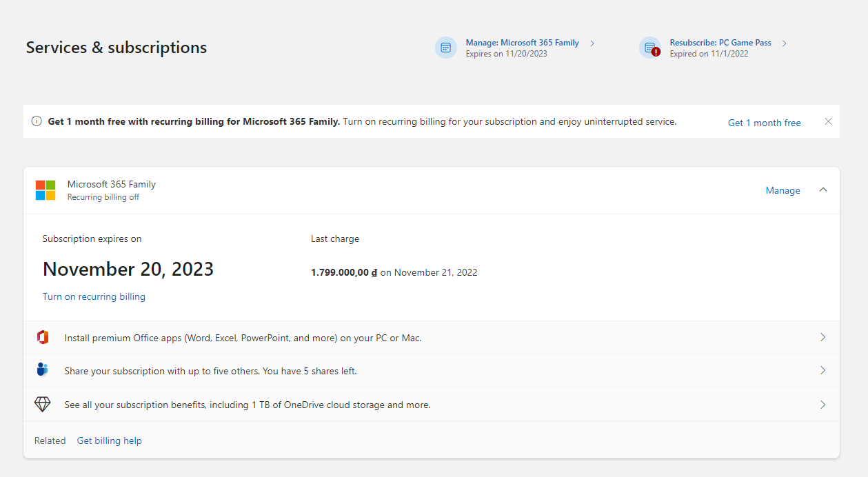Click chevron next to Resubscribe PC Game Pass
The width and height of the screenshot is (868, 477).
click(785, 43)
